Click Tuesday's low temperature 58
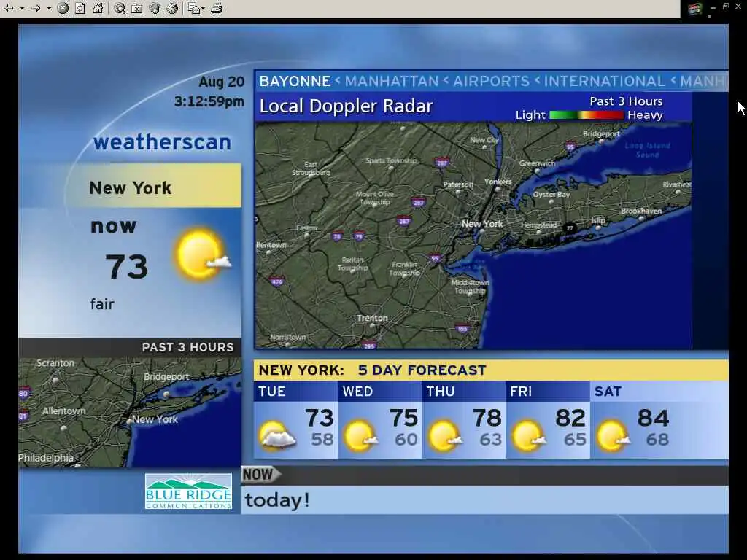Viewport: 747px width, 560px height. pos(322,440)
